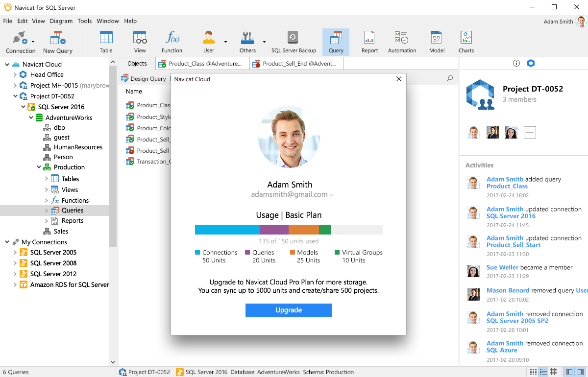Open the Connection dropdown arrow
This screenshot has height=377, width=588.
click(32, 42)
